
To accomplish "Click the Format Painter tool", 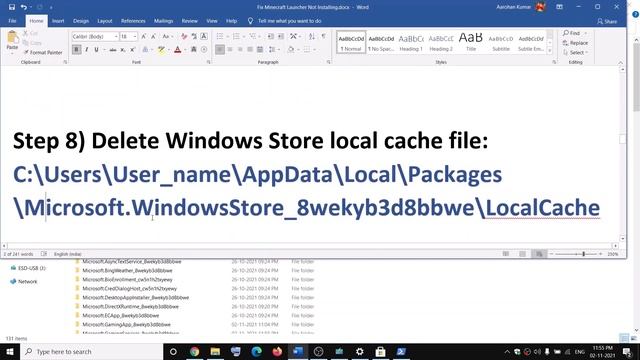I will [42, 52].
